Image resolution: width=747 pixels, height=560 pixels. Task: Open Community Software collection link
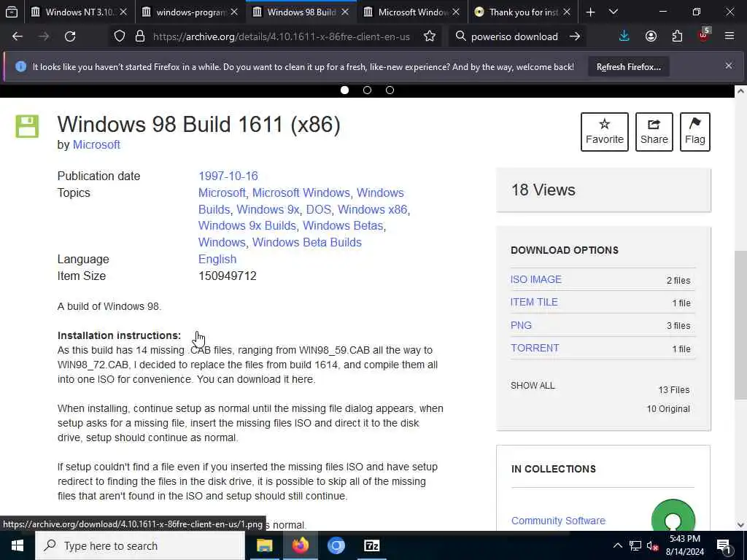point(558,521)
